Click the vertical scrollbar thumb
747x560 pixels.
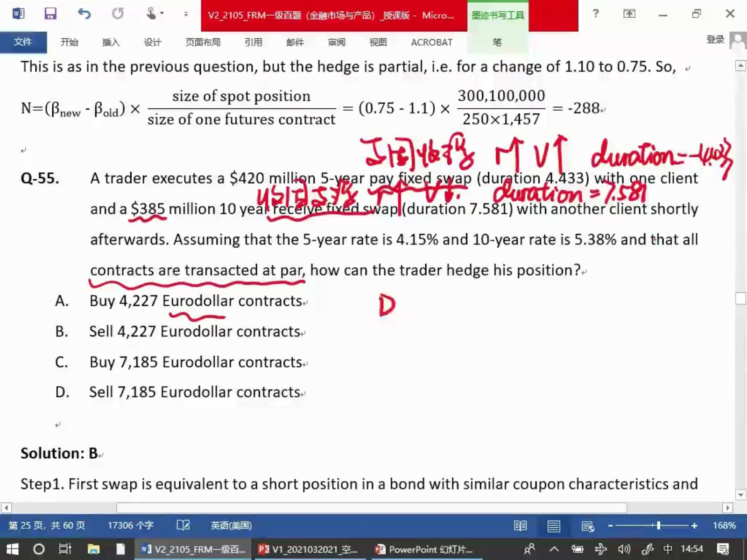(x=740, y=298)
